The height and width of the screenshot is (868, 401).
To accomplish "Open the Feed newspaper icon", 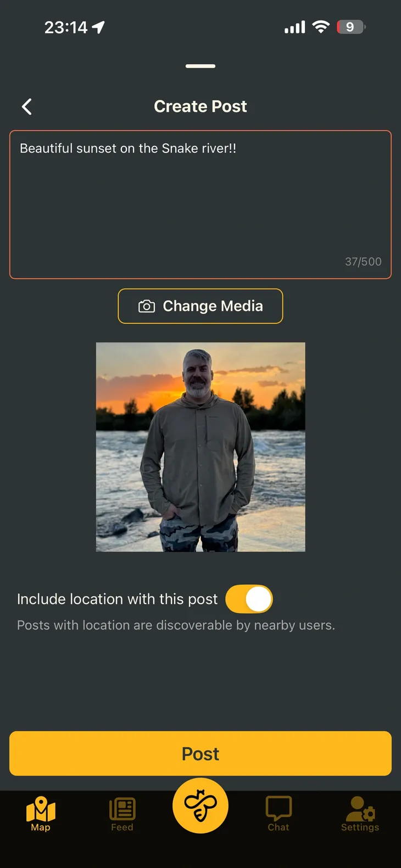I will coord(122,809).
